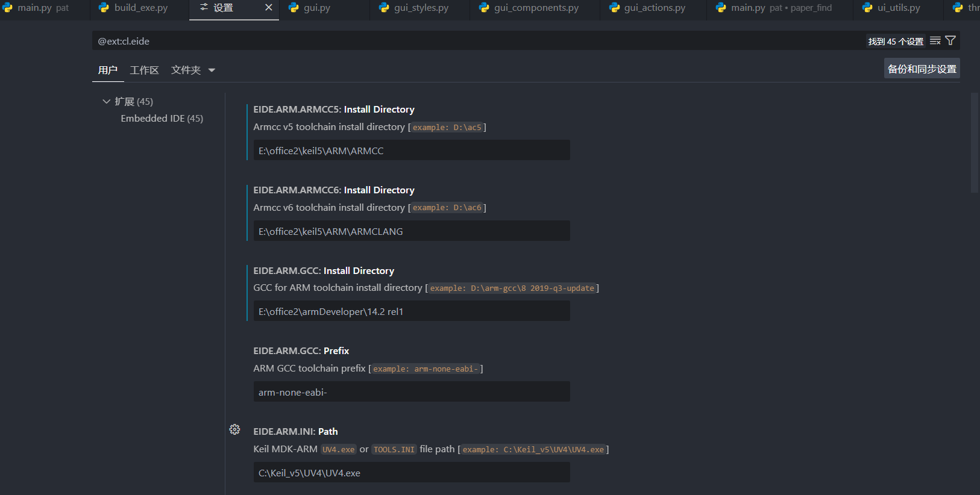Click 备份和同步设置 button
Screen dimensions: 980x495
tap(922, 69)
